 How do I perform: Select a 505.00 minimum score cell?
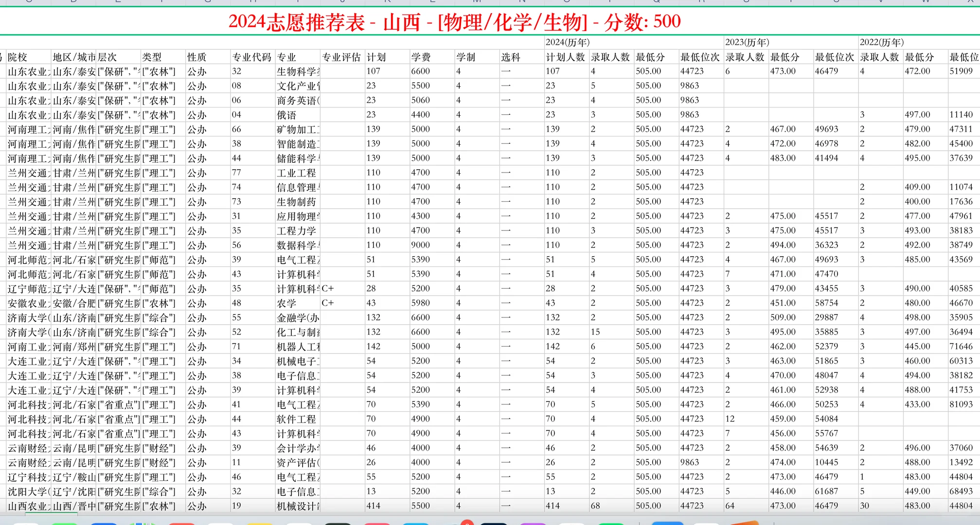pos(649,71)
